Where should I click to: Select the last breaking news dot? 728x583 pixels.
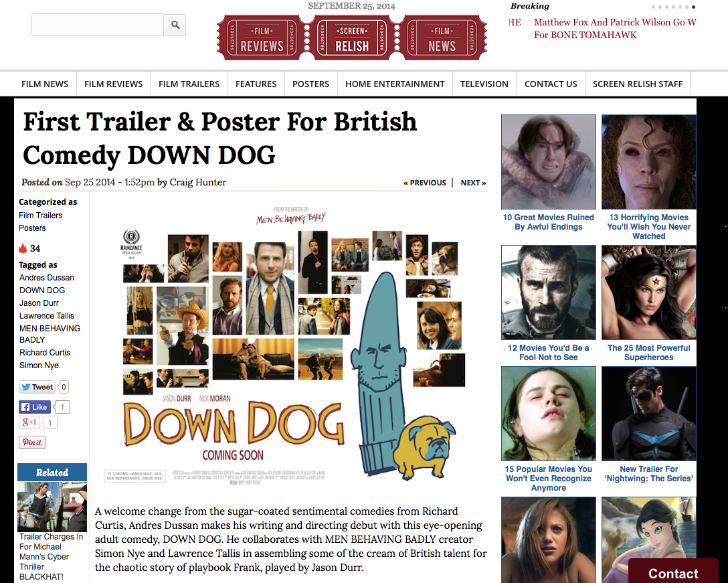(x=694, y=7)
